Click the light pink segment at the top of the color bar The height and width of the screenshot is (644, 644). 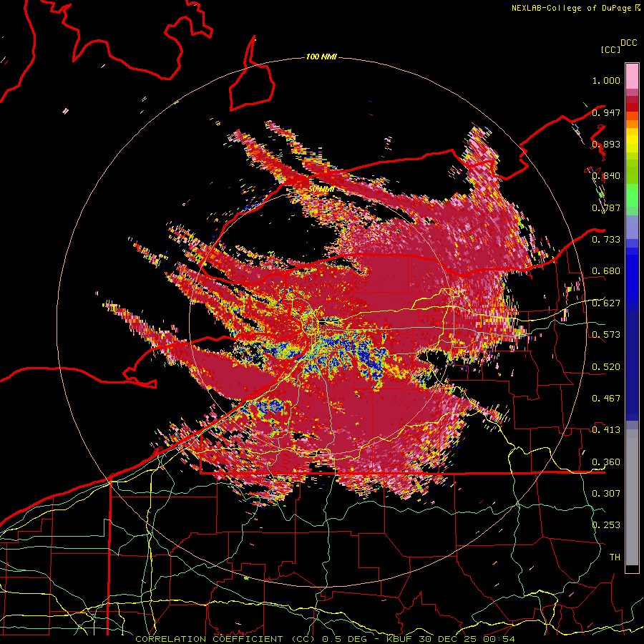(632, 76)
